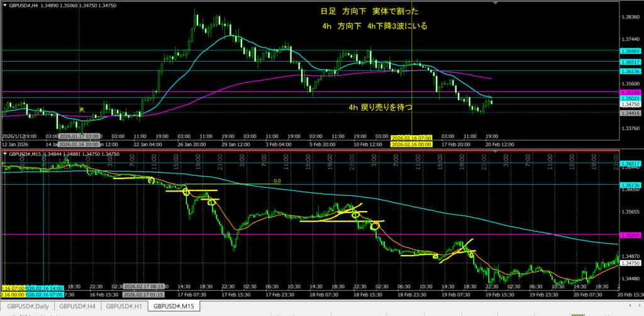Open the GBPUSD H4 chart title dropdown triangle

point(5,5)
